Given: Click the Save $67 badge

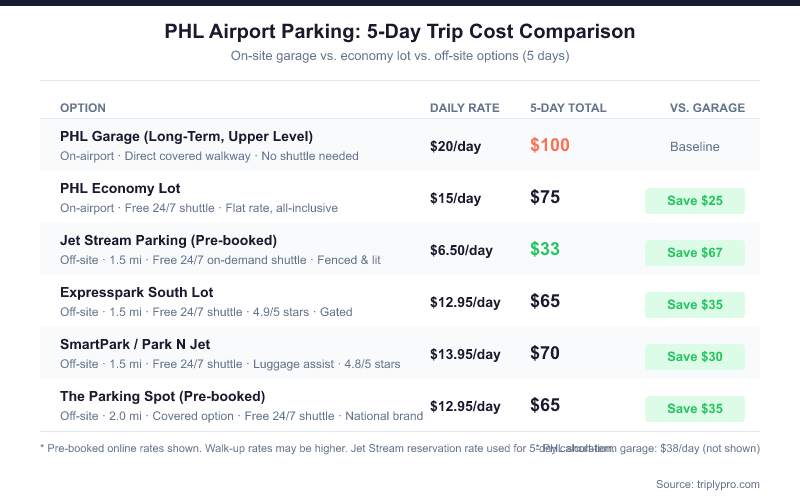Looking at the screenshot, I should [x=695, y=253].
